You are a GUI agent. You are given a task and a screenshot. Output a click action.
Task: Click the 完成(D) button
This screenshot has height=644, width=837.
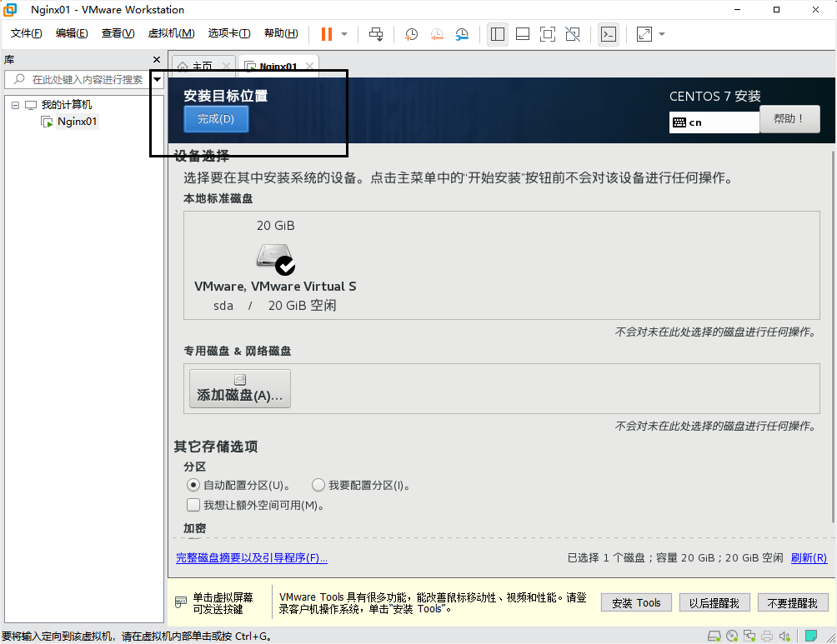pyautogui.click(x=216, y=118)
